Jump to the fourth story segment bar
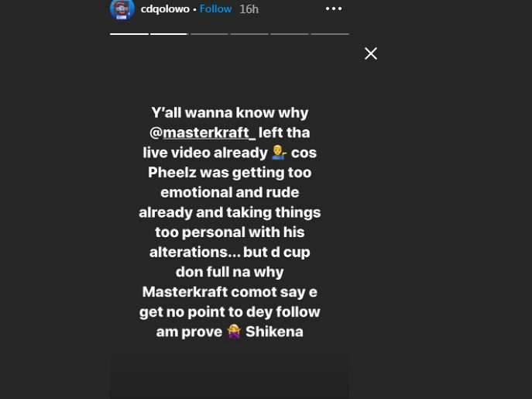Screen dimensions: 532x399 tap(249, 33)
